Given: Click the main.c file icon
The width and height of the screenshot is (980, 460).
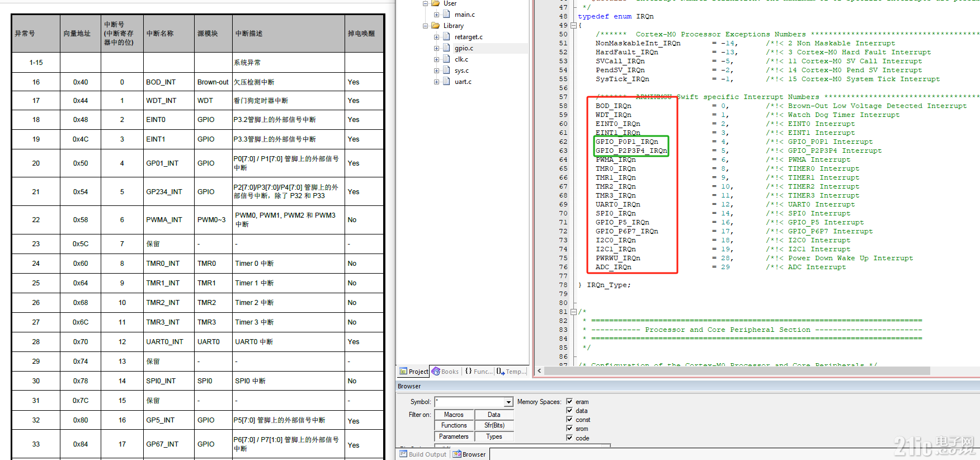Looking at the screenshot, I should coord(447,15).
